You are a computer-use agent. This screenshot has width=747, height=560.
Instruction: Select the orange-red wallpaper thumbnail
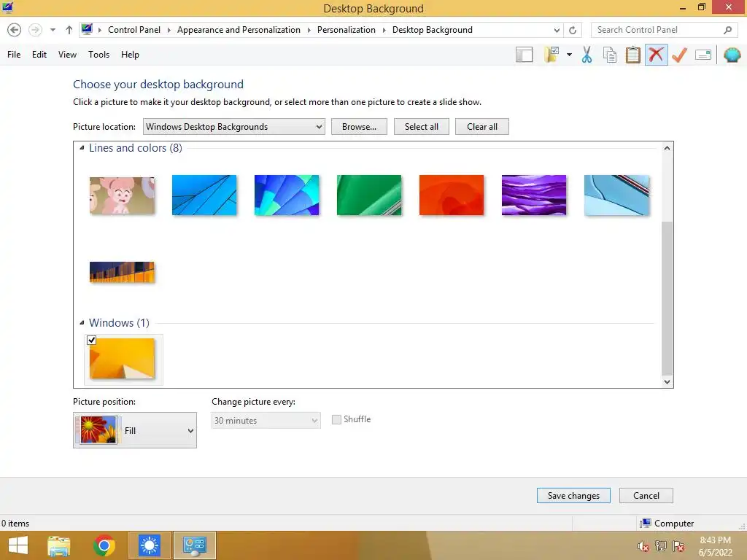point(452,195)
